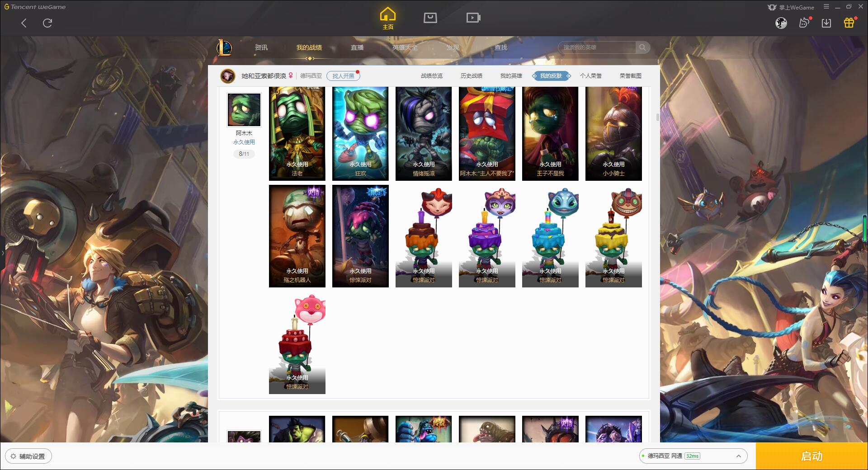Open the 阿木木:"主人不要我了" skin card
868x470 pixels.
click(487, 134)
